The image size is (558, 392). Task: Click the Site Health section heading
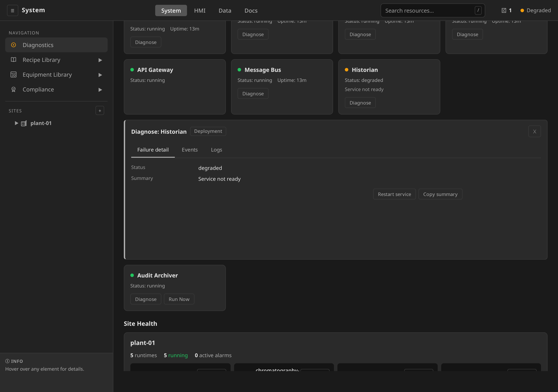[140, 324]
